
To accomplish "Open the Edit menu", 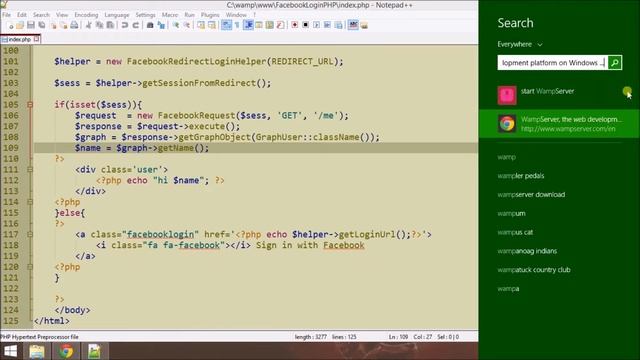I will pyautogui.click(x=22, y=15).
